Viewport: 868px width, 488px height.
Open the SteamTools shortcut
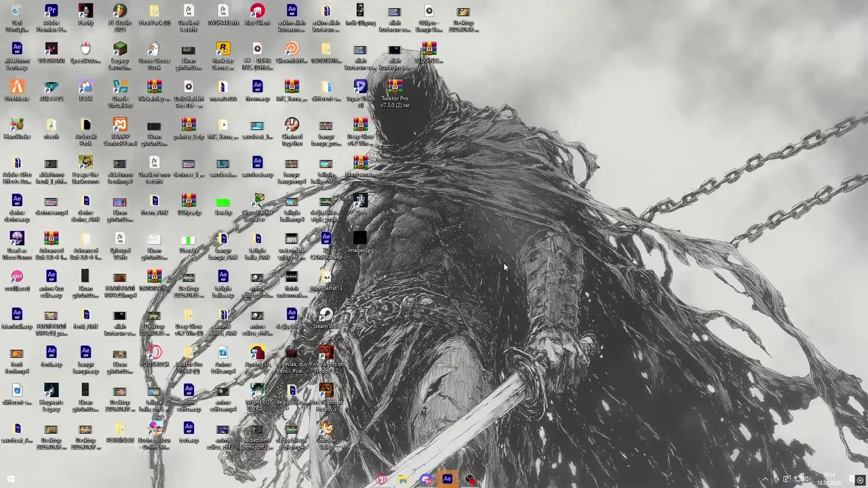pyautogui.click(x=326, y=319)
